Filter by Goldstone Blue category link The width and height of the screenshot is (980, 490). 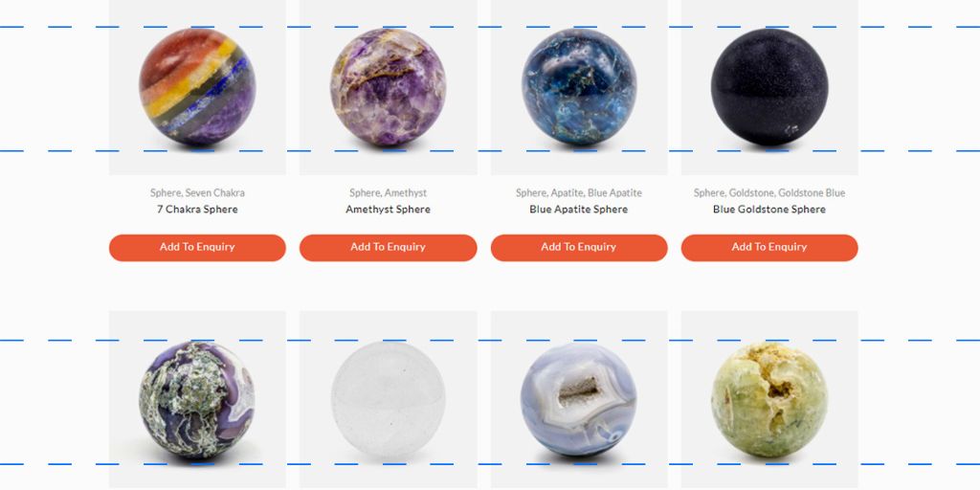point(812,193)
